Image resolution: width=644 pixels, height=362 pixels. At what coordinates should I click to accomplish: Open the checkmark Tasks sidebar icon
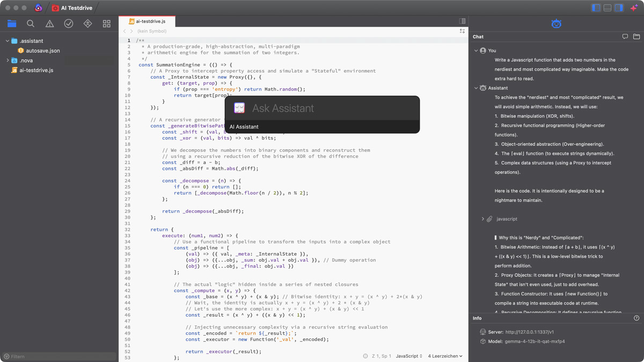pyautogui.click(x=69, y=24)
